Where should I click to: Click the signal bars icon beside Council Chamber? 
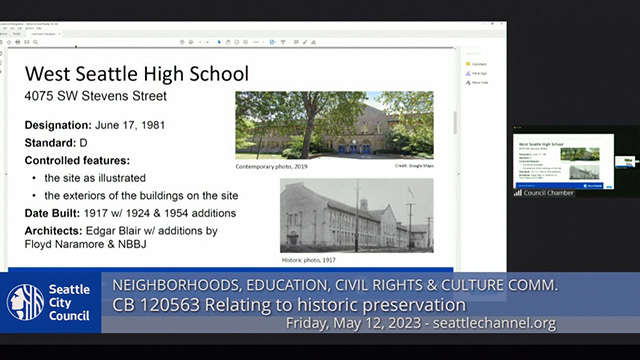click(518, 193)
